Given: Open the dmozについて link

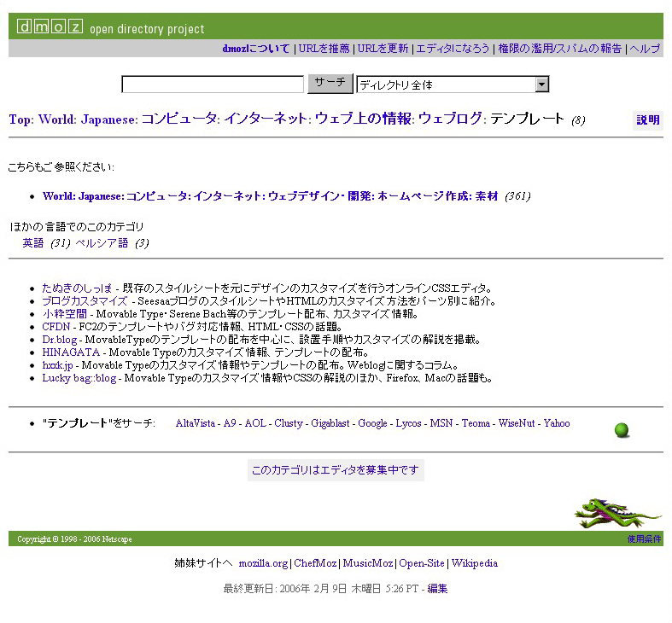Looking at the screenshot, I should point(256,49).
